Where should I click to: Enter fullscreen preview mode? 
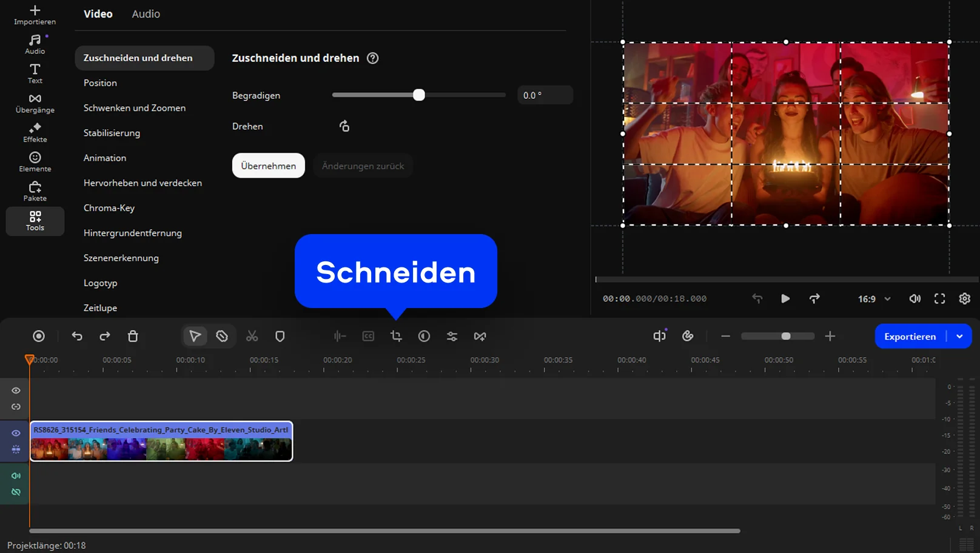click(x=939, y=298)
